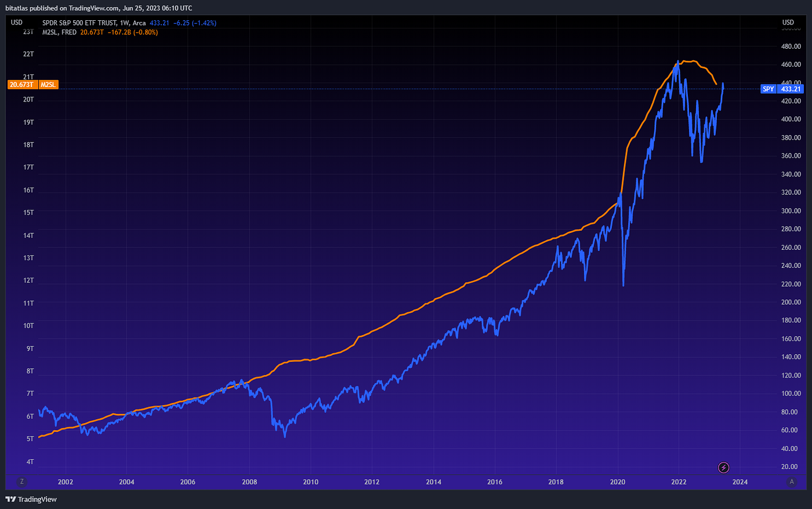Click the pink lightning bolt icon
Viewport: 812px width, 509px height.
click(723, 467)
